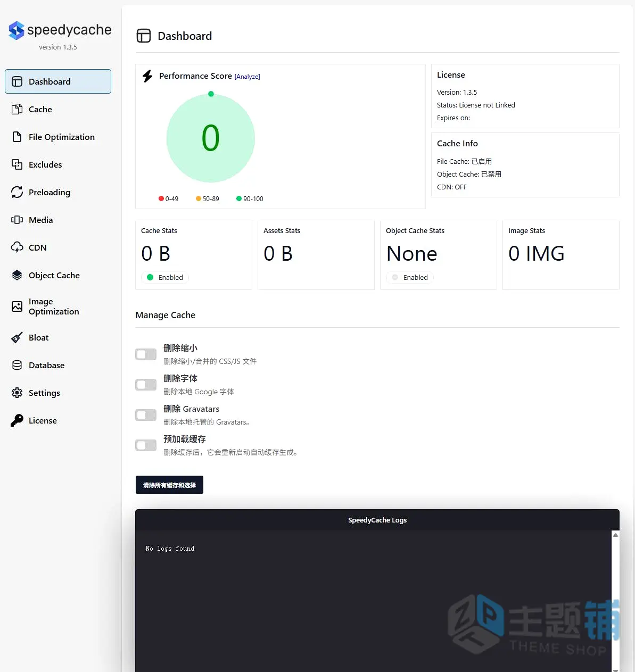Click the '删除本地 Google 字体' description
This screenshot has height=672, width=635.
[x=199, y=392]
